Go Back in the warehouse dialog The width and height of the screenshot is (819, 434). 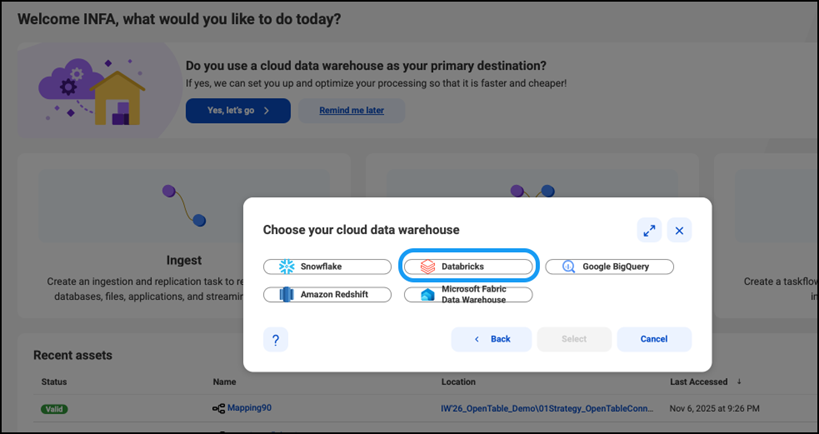point(492,339)
